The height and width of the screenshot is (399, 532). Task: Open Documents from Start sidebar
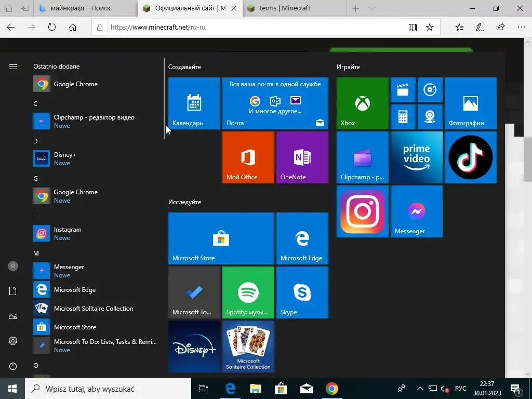[13, 291]
